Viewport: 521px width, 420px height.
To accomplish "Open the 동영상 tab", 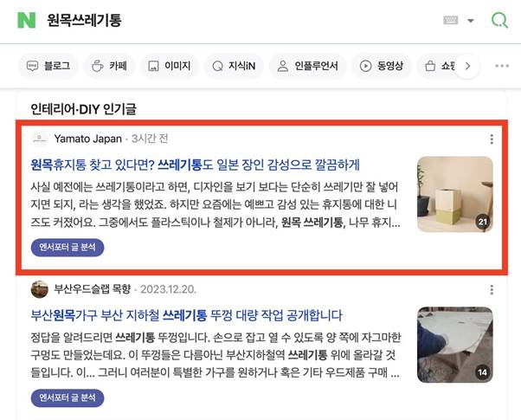I will pyautogui.click(x=381, y=66).
